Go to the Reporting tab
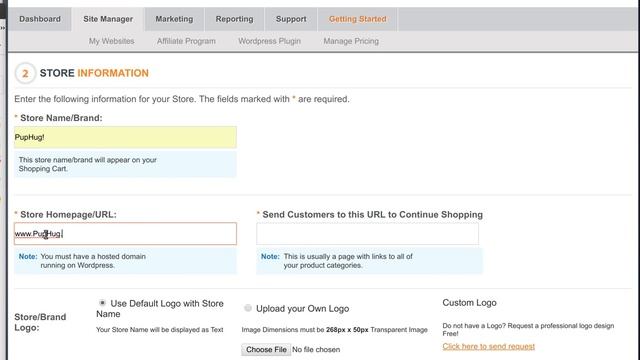 coord(234,19)
